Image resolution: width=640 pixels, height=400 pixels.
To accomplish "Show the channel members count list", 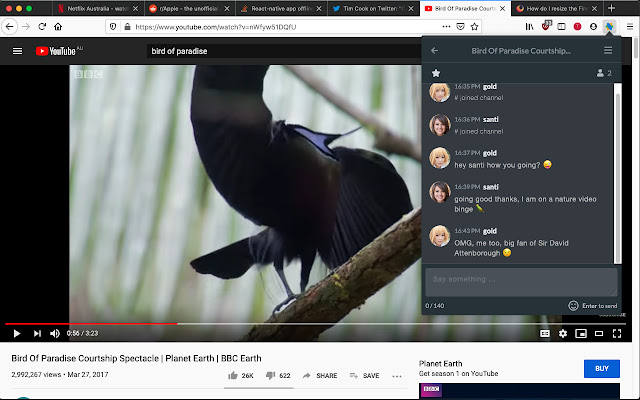I will [603, 73].
